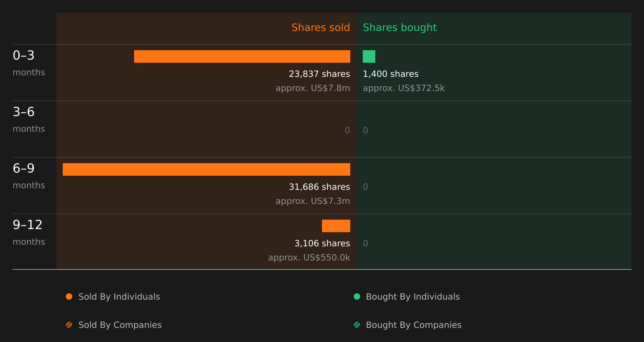This screenshot has width=644, height=342.
Task: Click the Bought By Individuals legend label
Action: point(413,297)
